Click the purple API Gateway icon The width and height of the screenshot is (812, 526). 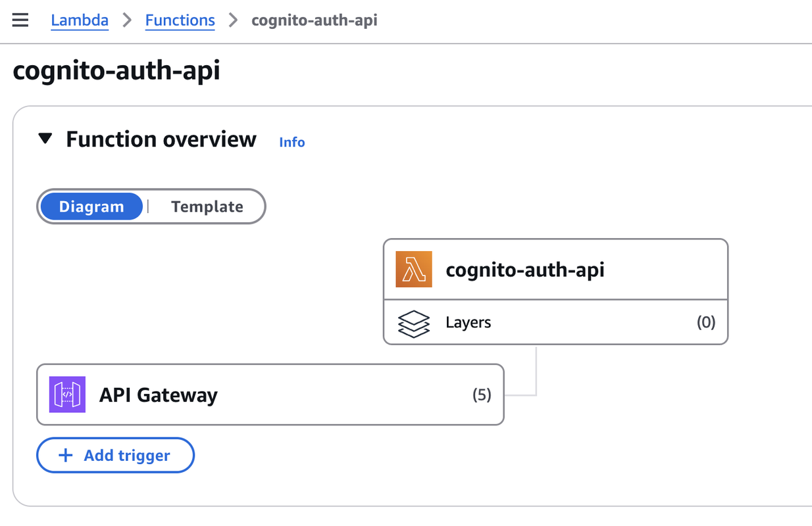[66, 394]
